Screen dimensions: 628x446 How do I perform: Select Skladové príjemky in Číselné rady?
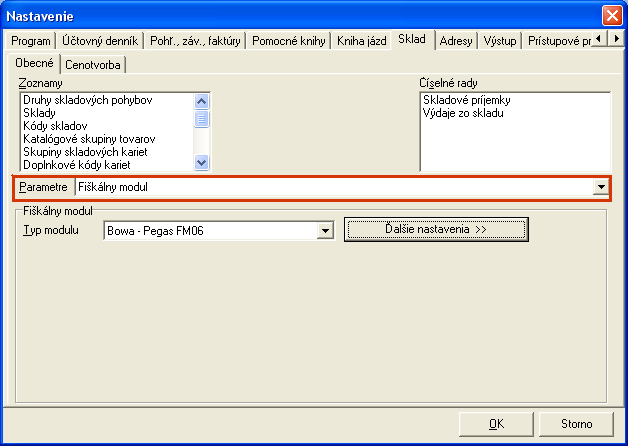[467, 101]
